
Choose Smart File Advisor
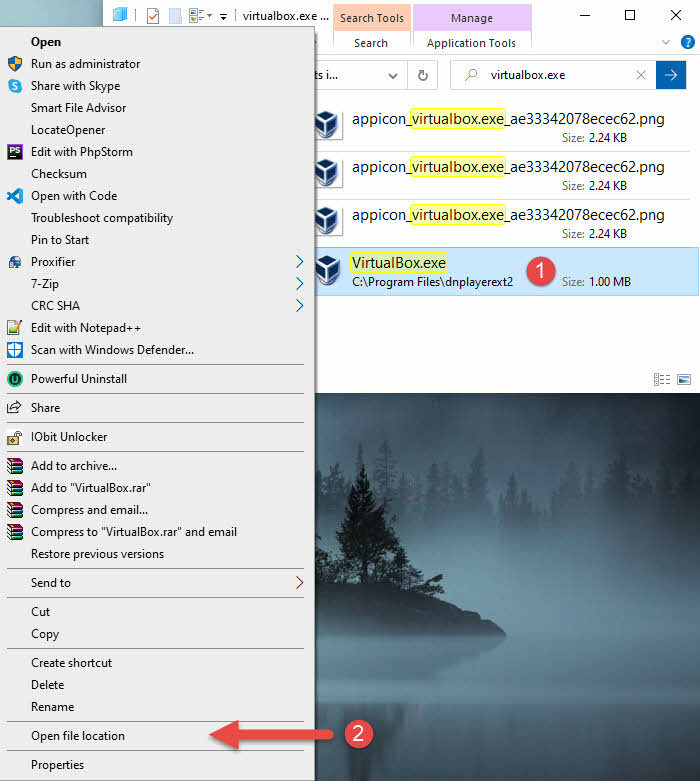click(155, 108)
